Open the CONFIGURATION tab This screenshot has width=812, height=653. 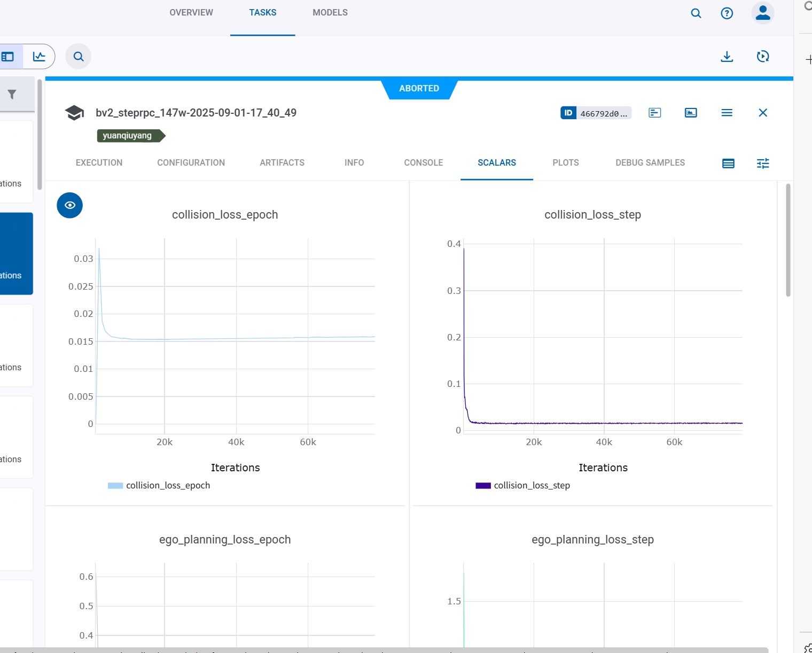191,162
